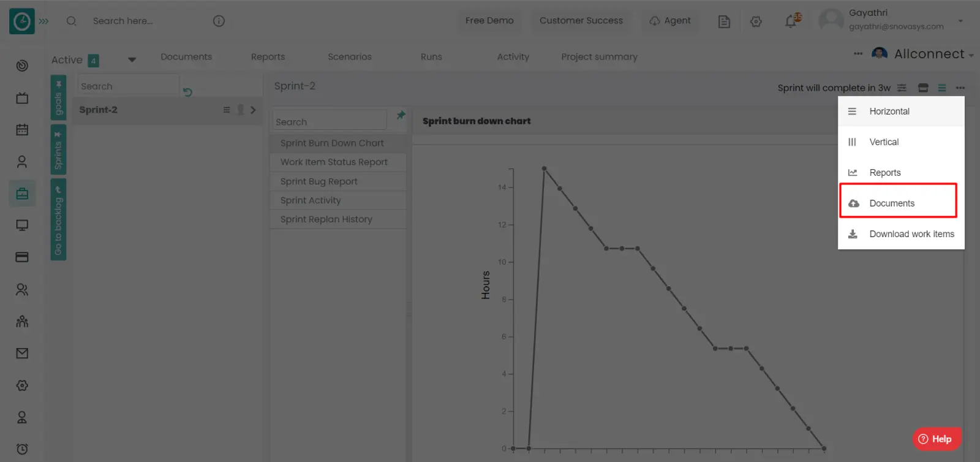This screenshot has height=462, width=980.
Task: Choose Download work items option
Action: [x=911, y=234]
